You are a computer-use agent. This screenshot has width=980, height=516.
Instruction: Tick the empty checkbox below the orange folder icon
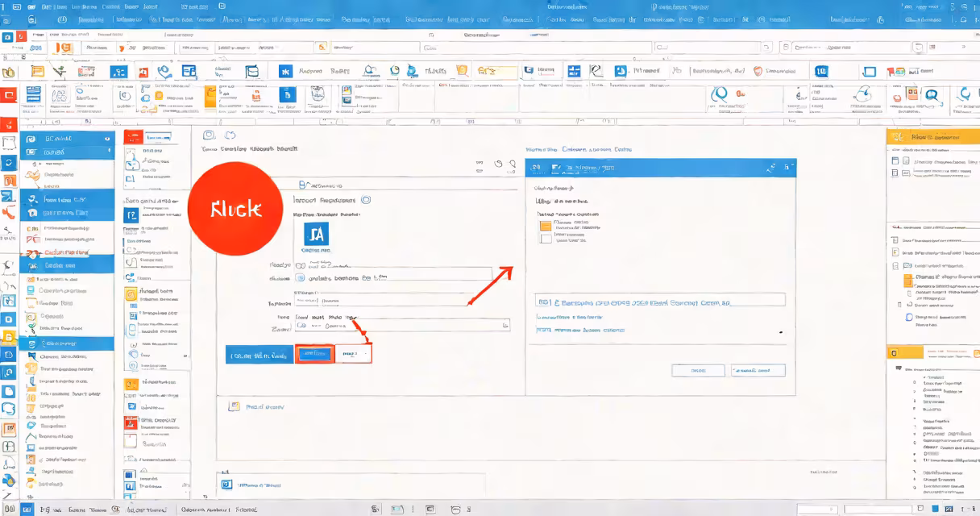tap(546, 239)
